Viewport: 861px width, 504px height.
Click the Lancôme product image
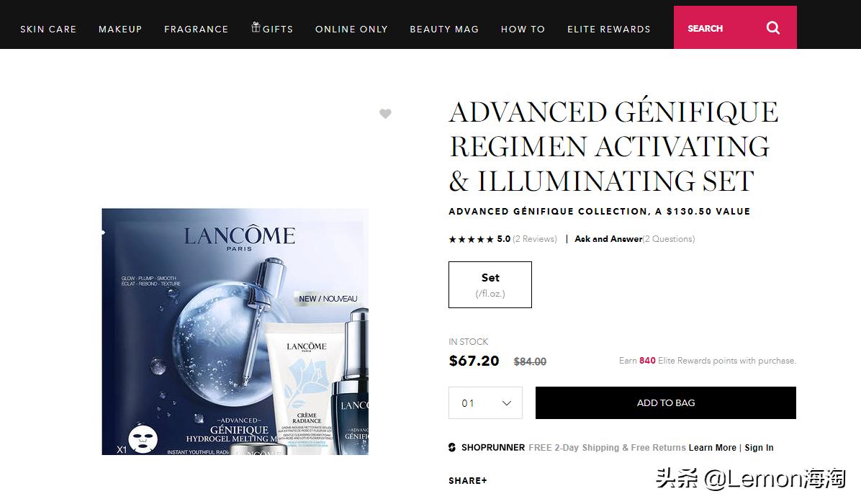click(235, 331)
